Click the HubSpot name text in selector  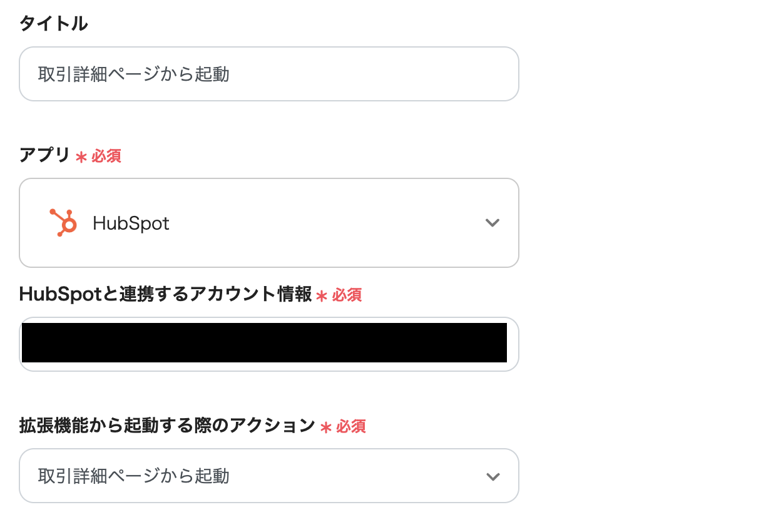(x=131, y=223)
